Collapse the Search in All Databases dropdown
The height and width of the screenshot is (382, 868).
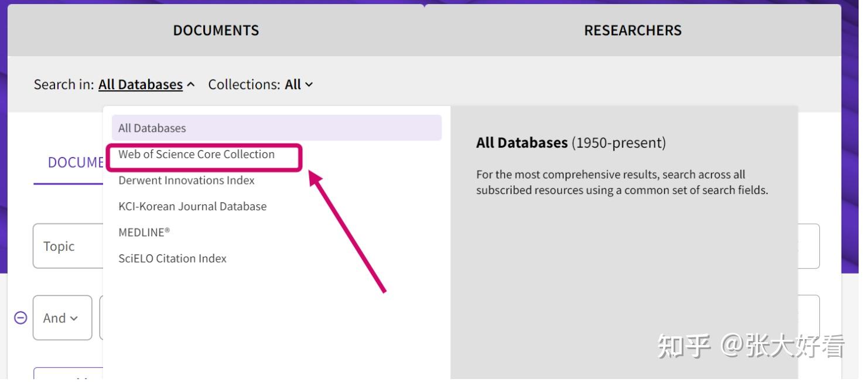coord(146,84)
